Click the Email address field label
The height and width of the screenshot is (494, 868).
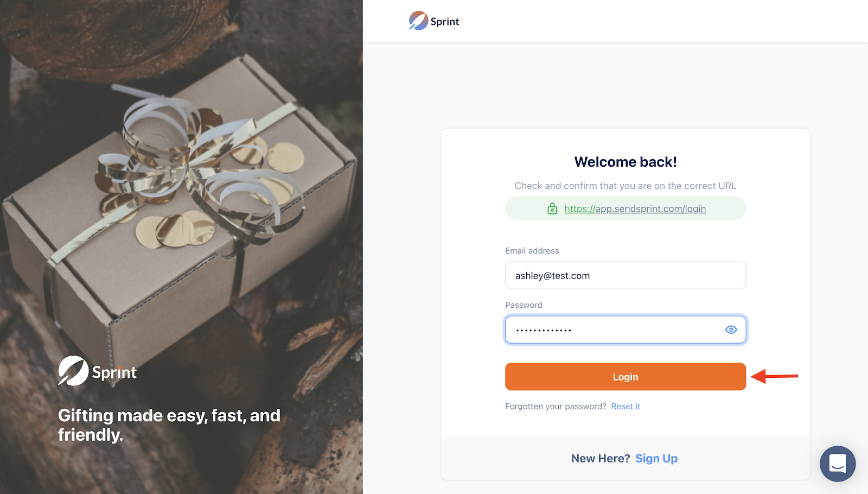coord(532,251)
